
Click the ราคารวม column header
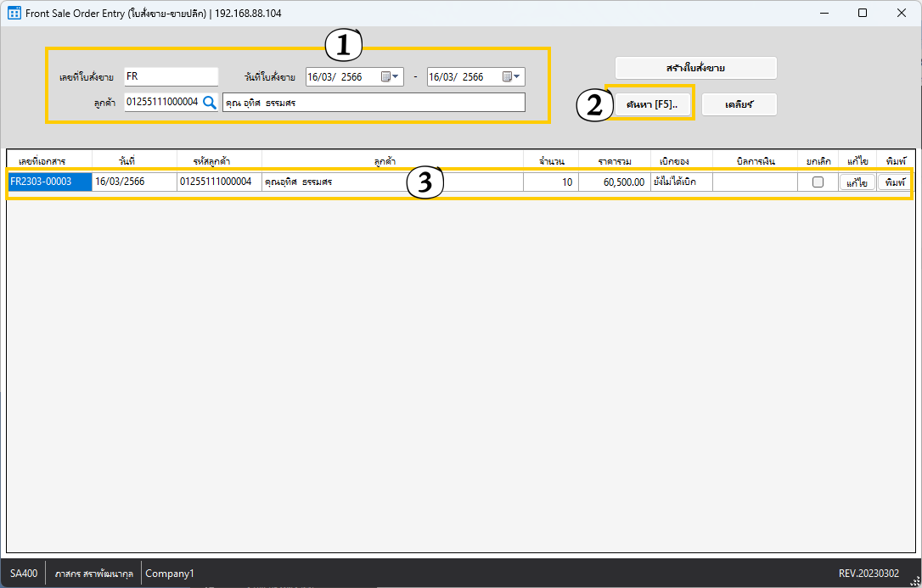click(614, 160)
